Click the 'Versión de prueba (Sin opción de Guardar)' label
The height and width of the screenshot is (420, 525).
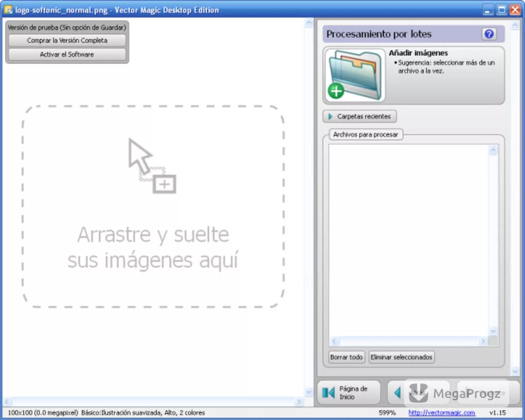67,27
